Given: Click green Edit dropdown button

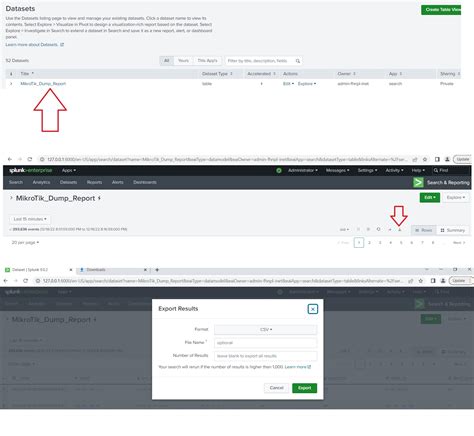Looking at the screenshot, I should pos(430,197).
